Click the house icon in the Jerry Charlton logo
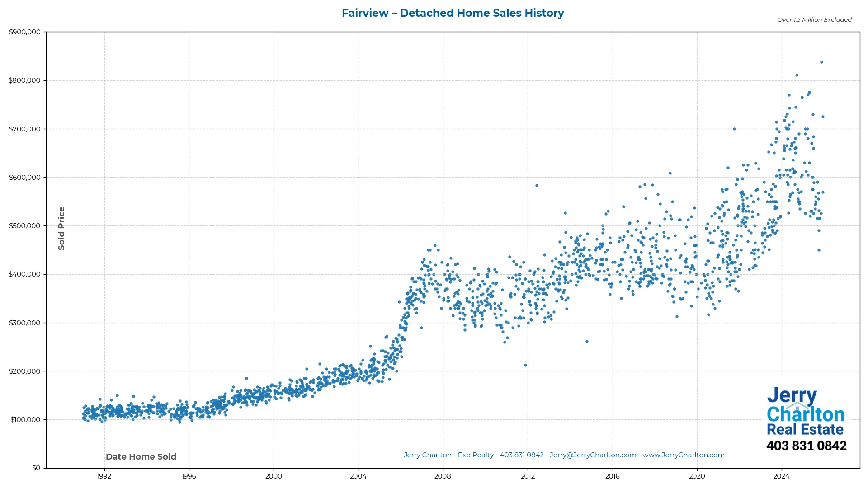The width and height of the screenshot is (868, 488). pyautogui.click(x=797, y=405)
